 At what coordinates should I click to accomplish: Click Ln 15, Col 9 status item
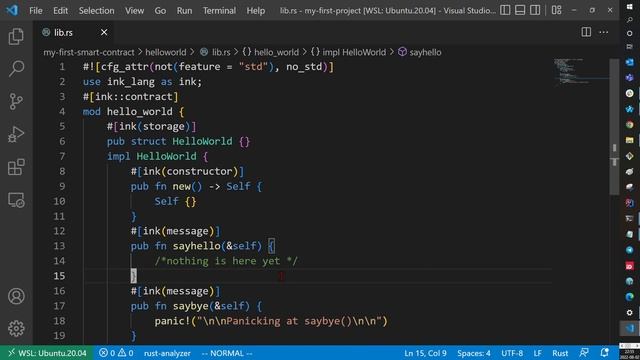pos(425,353)
